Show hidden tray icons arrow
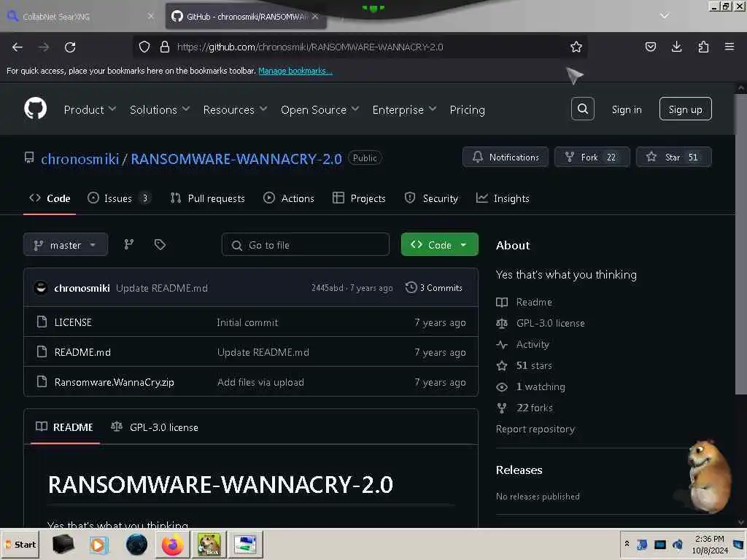747x560 pixels. 627,544
